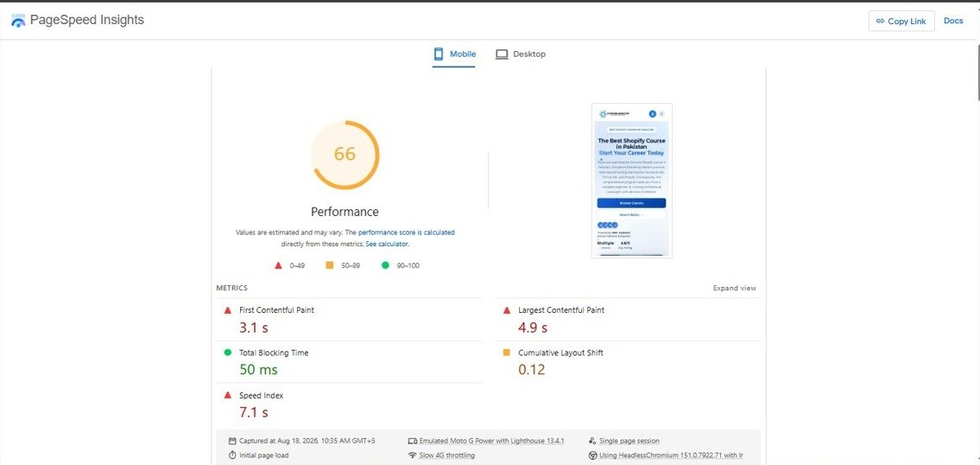
Task: Click the Performance heading under the gauge
Action: (345, 212)
